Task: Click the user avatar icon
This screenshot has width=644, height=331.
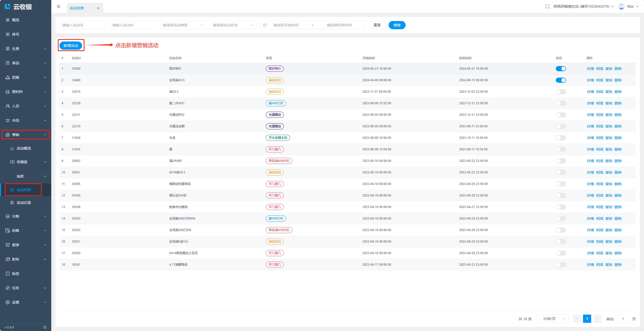Action: (x=621, y=6)
